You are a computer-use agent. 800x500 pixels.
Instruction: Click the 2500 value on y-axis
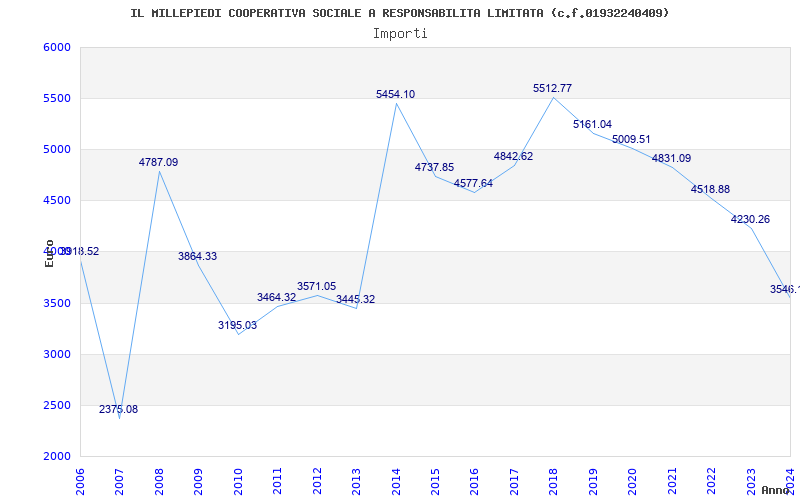pos(57,406)
